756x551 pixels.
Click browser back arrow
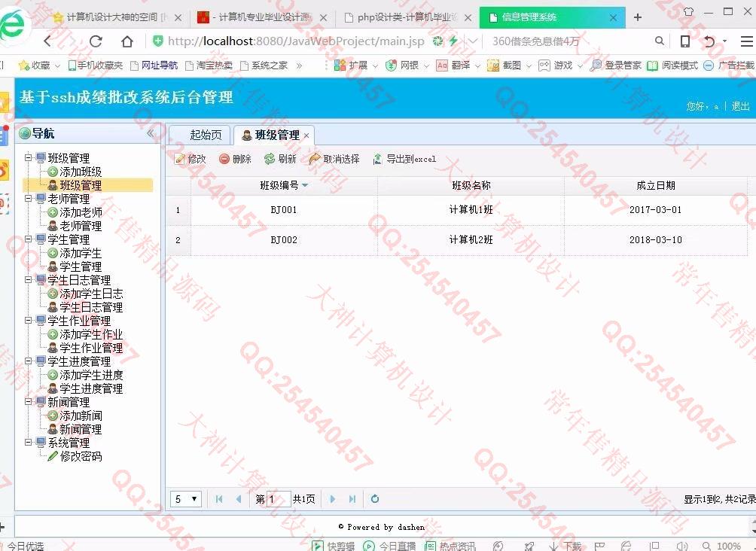(x=47, y=41)
